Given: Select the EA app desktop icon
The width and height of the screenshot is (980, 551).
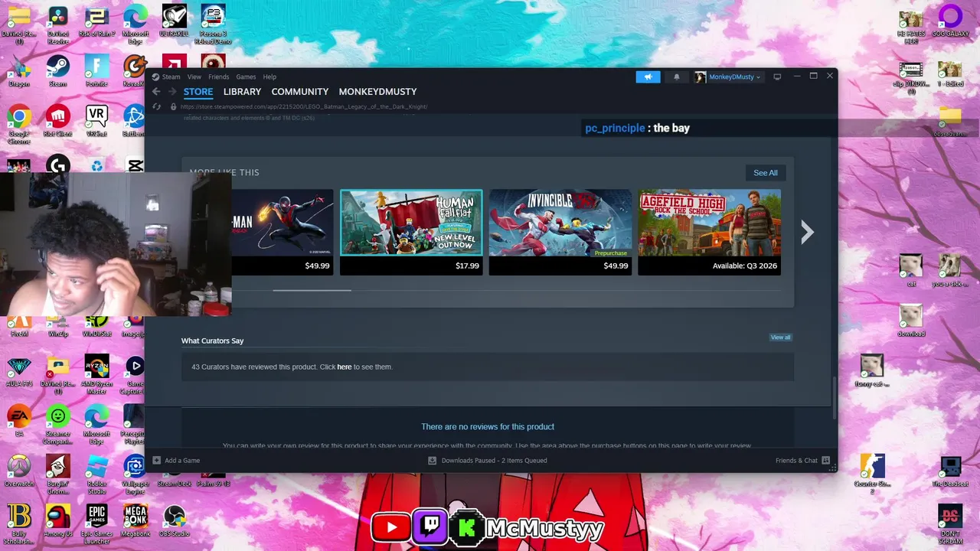Looking at the screenshot, I should pyautogui.click(x=19, y=420).
